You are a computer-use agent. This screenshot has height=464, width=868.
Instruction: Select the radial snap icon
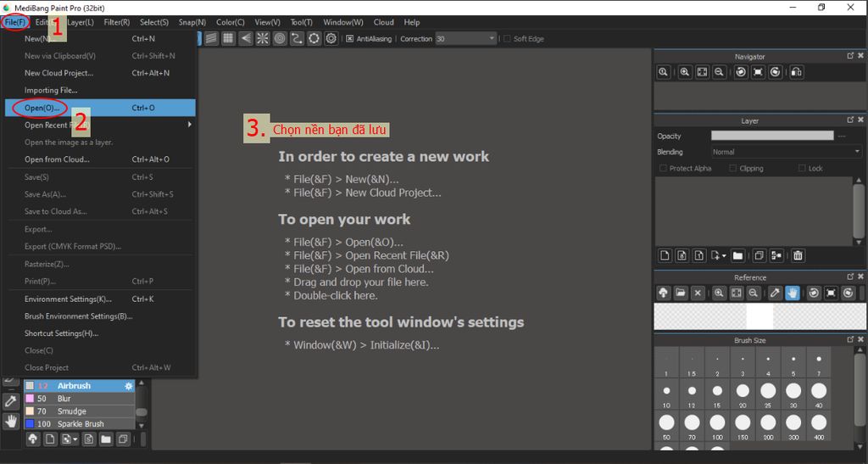click(263, 38)
